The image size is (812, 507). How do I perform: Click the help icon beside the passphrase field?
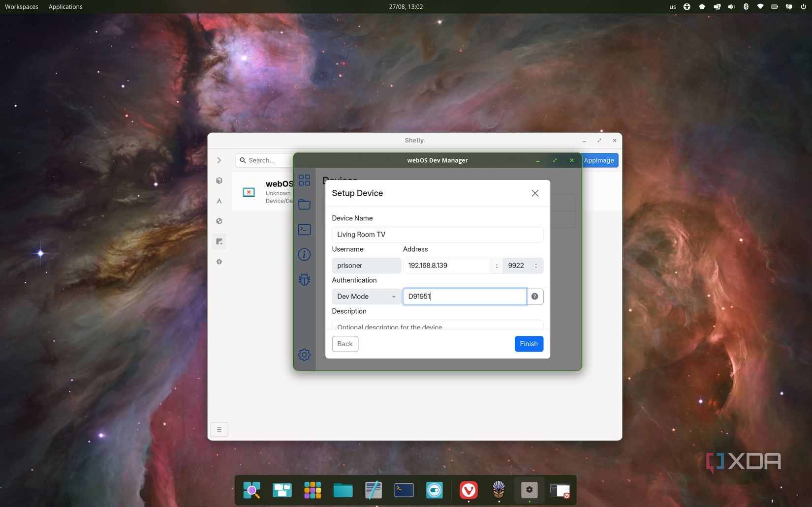[534, 297]
